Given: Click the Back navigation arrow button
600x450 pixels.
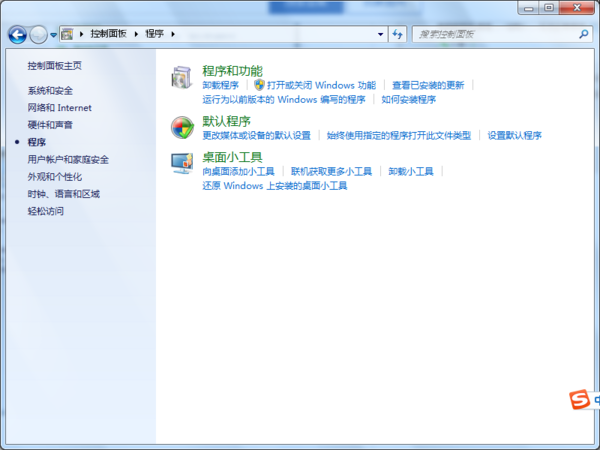Looking at the screenshot, I should (17, 34).
